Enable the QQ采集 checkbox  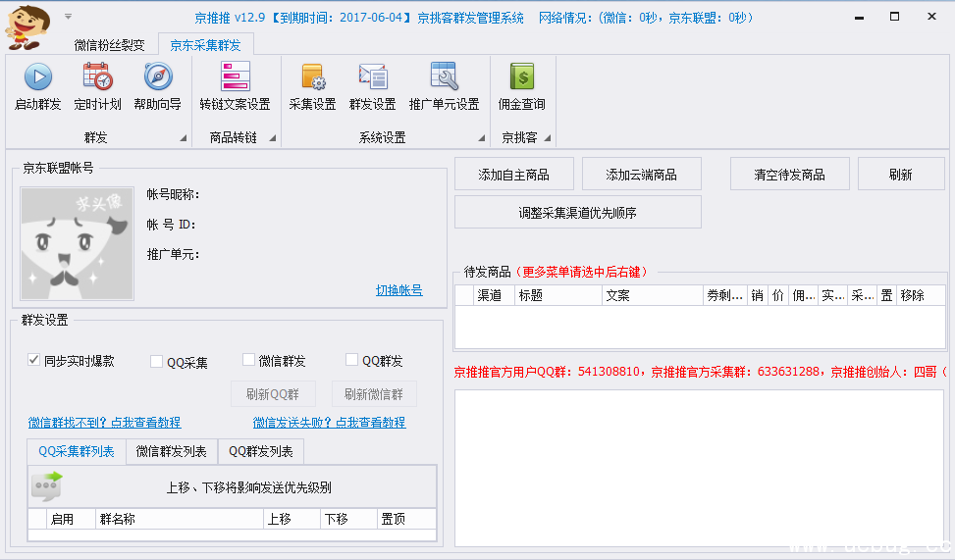pyautogui.click(x=156, y=362)
